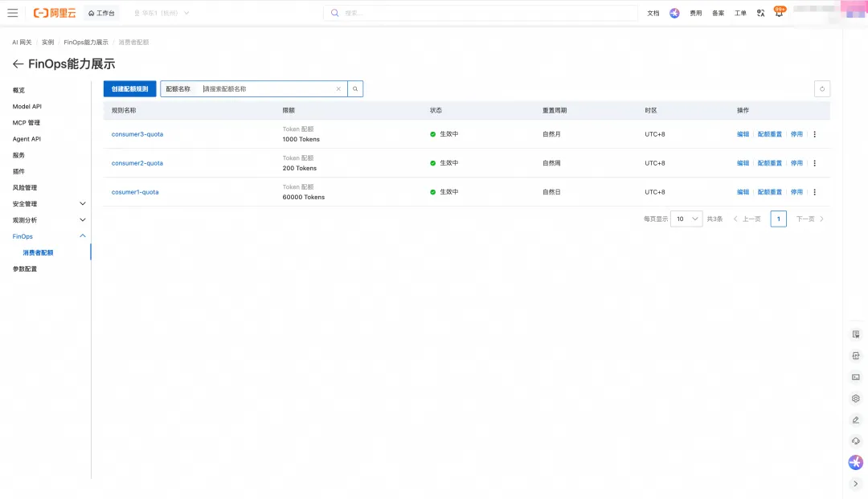Viewport: 868px width, 499px height.
Task: Click the magnifier search button
Action: tap(355, 88)
